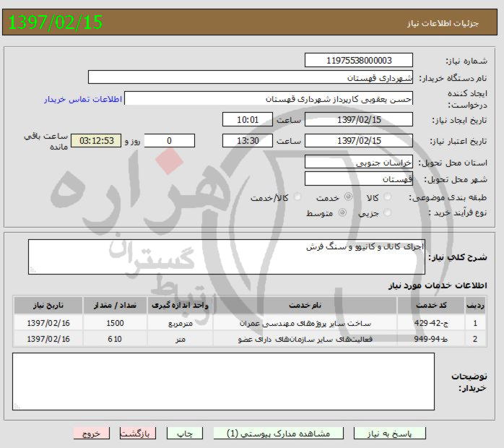Click the ایجاد کننده درخواست field
This screenshot has height=448, width=504.
click(x=269, y=98)
